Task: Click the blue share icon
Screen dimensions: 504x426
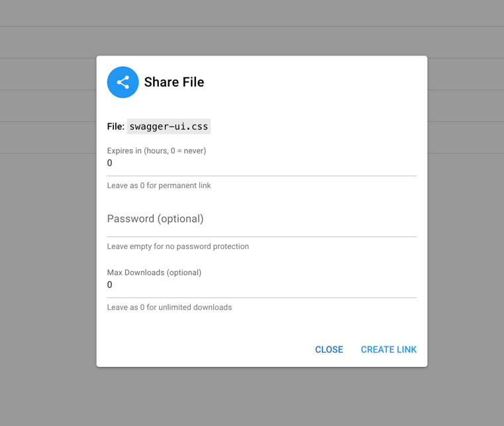Action: tap(123, 82)
